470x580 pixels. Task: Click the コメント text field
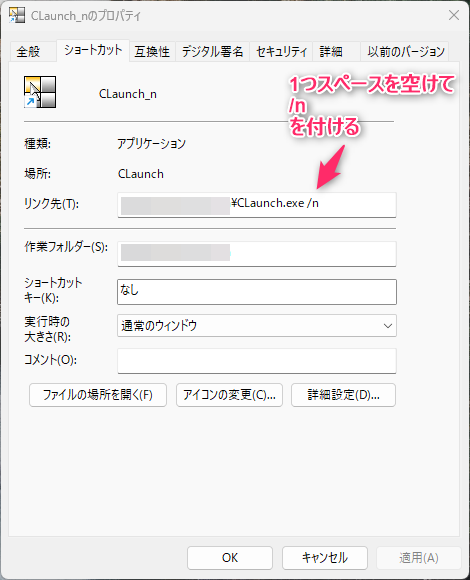pos(257,361)
